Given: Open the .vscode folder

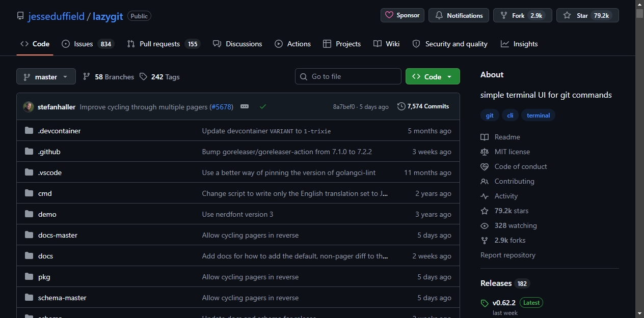Looking at the screenshot, I should pos(50,172).
